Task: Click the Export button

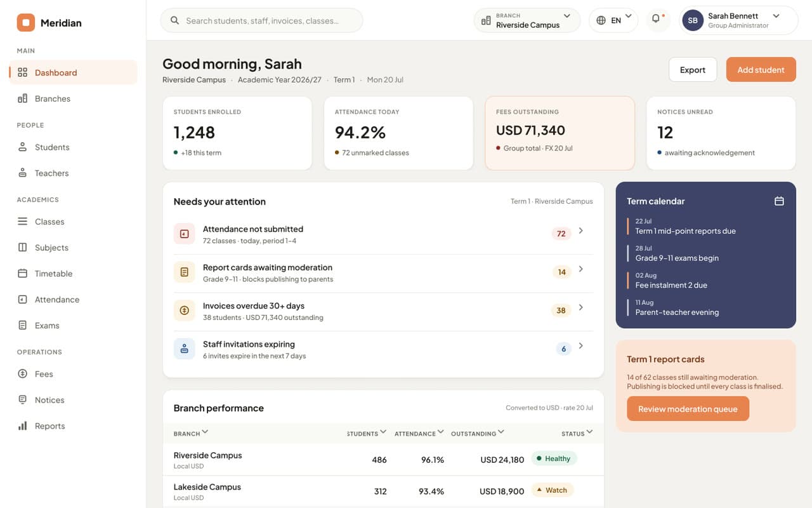Action: (693, 70)
